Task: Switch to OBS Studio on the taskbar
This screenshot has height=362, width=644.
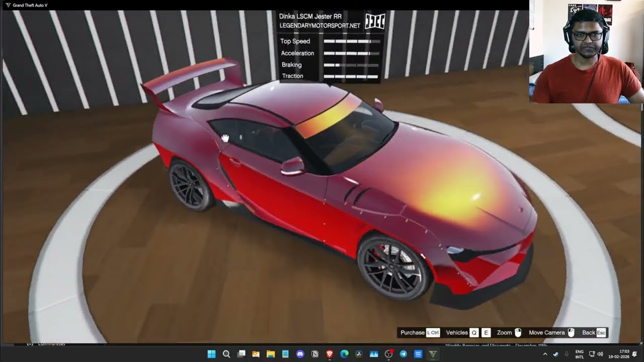Action: pos(388,354)
